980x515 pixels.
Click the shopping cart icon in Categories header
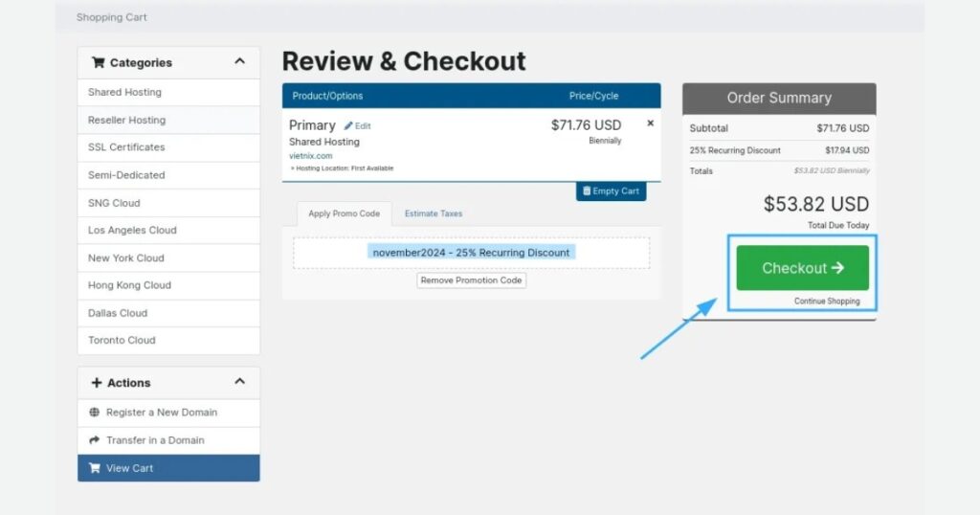[98, 63]
